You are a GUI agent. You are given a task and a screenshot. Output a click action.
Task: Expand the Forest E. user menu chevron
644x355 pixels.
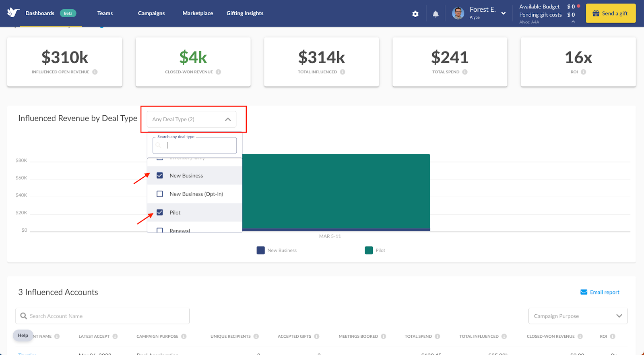click(x=503, y=13)
